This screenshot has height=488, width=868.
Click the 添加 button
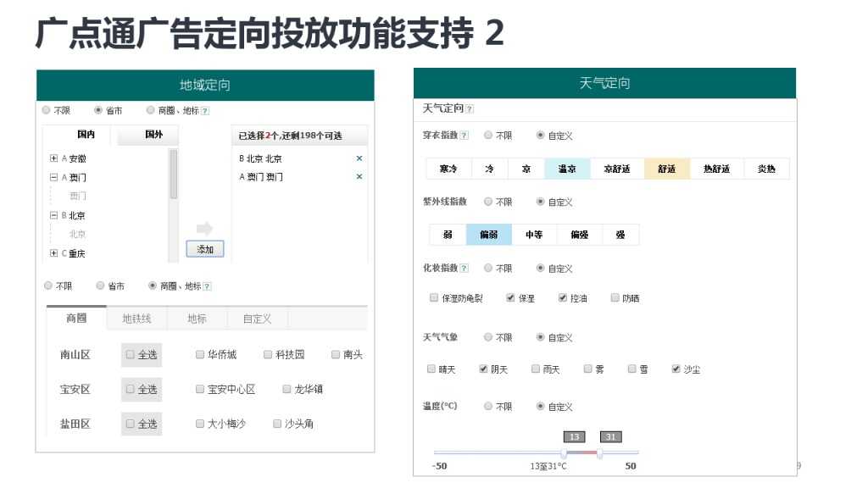206,248
